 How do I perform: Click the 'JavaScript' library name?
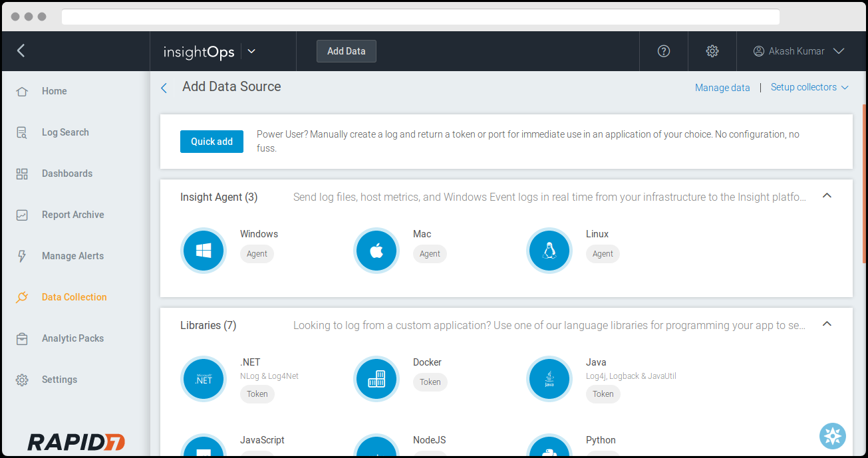[262, 440]
